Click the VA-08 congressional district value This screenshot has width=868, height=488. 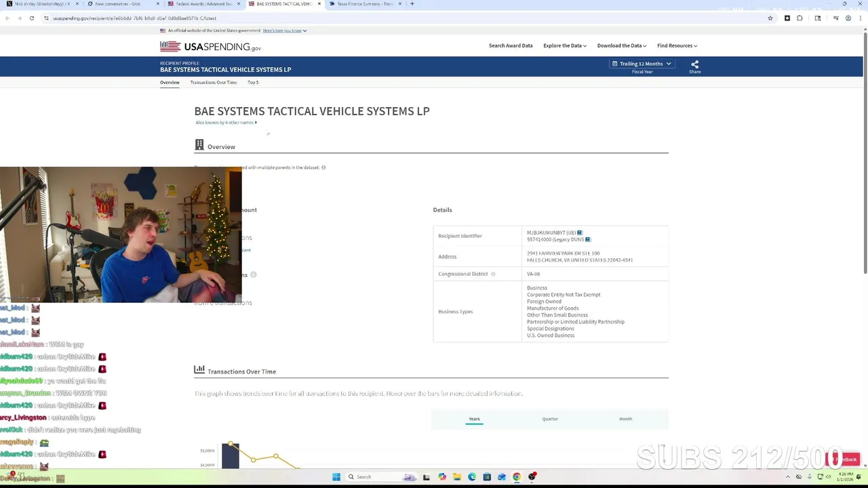pos(534,274)
